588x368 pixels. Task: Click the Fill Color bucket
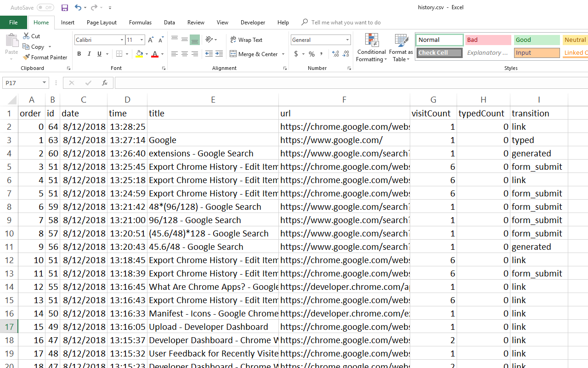pyautogui.click(x=139, y=54)
